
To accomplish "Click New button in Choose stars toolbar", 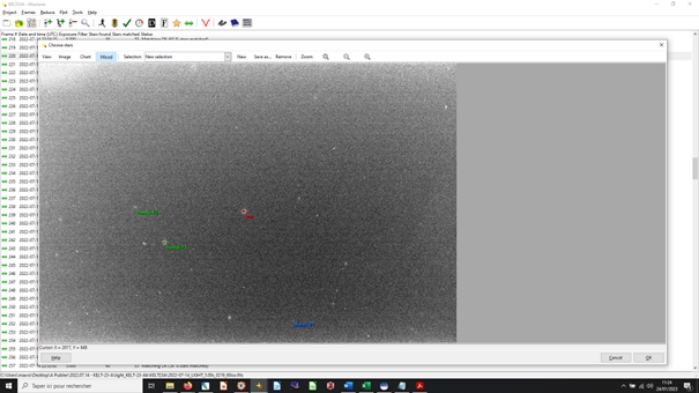I will click(x=242, y=57).
